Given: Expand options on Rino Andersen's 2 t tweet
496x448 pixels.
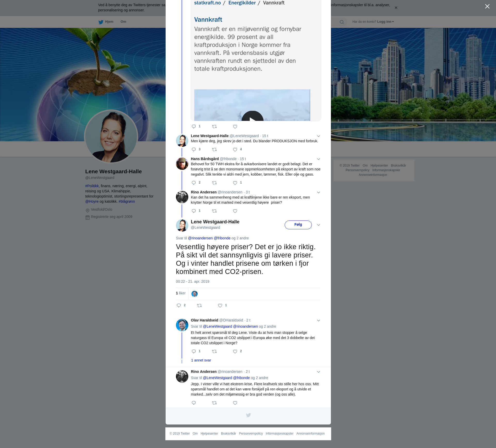Looking at the screenshot, I should [319, 372].
